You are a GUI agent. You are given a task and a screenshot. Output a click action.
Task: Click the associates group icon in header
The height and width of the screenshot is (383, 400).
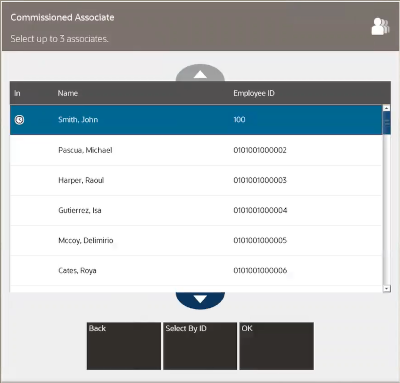pos(380,27)
